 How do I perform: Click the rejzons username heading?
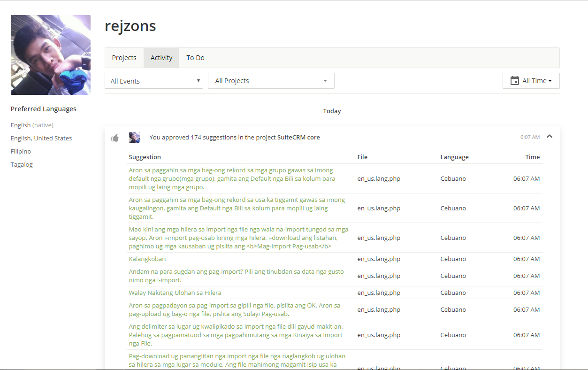(x=130, y=25)
